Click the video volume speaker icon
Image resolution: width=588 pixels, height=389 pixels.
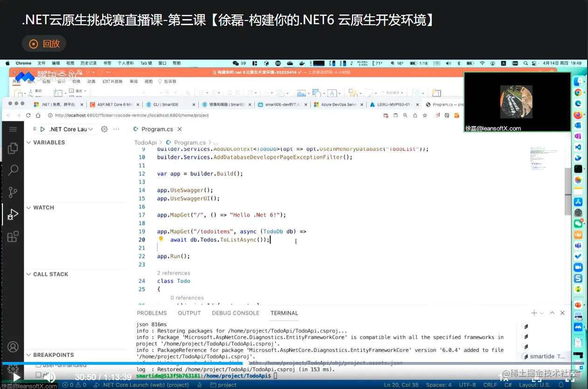50,377
